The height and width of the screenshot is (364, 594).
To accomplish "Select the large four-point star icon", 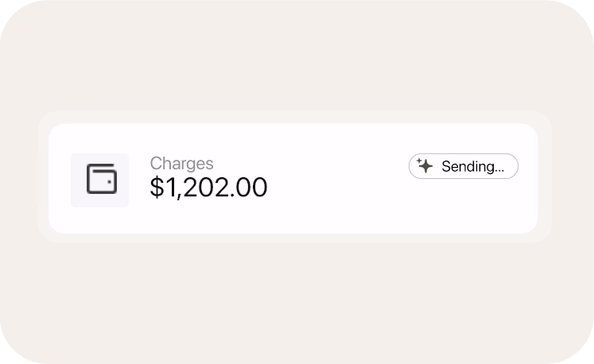I will pyautogui.click(x=426, y=166).
